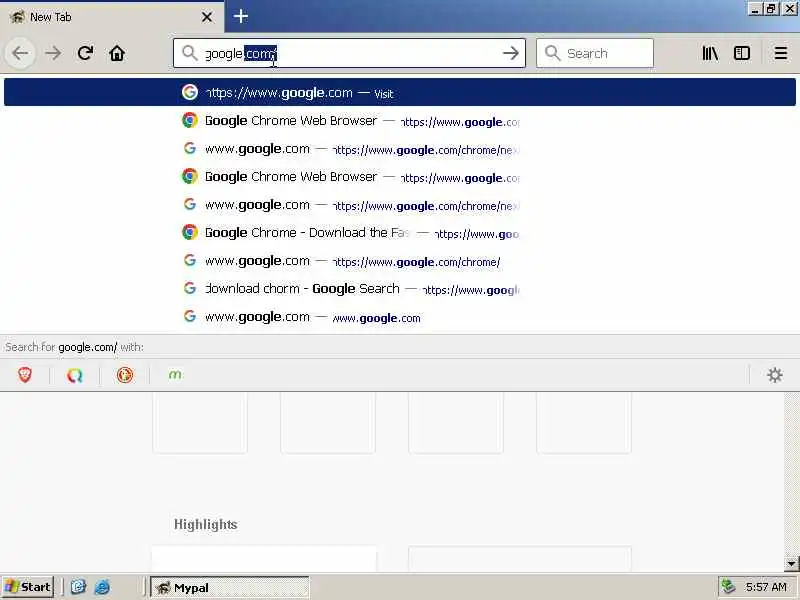Click the Highlights section heading
Screen dimensions: 800x600
[x=206, y=524]
